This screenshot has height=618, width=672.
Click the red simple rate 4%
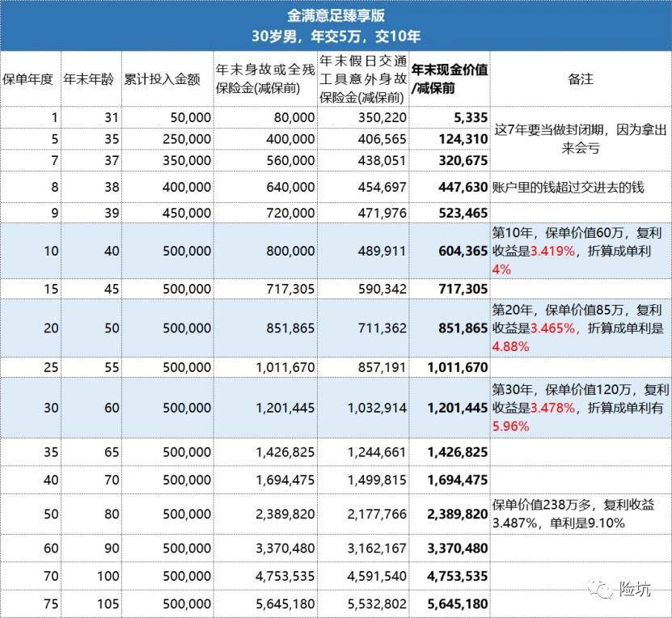click(x=501, y=269)
